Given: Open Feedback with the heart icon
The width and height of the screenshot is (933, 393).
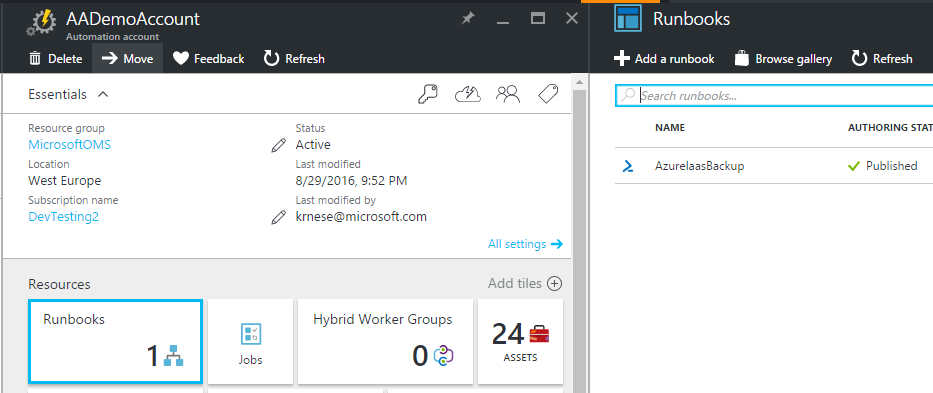Looking at the screenshot, I should (208, 59).
